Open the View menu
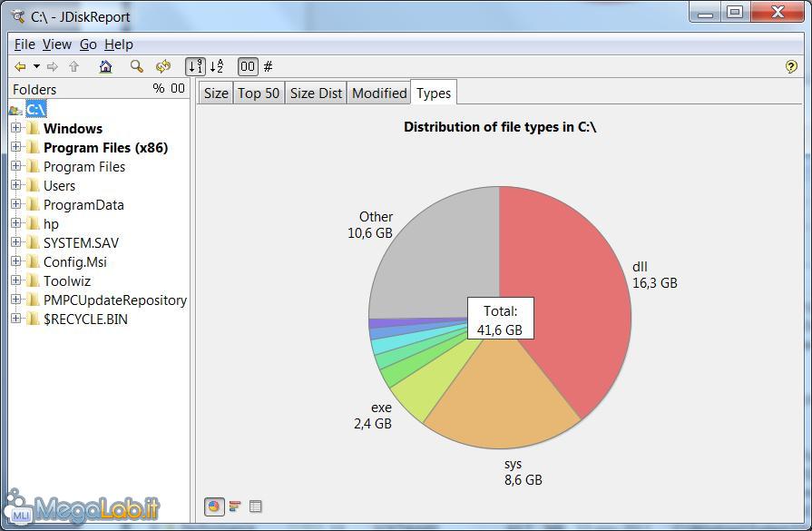 [x=56, y=44]
